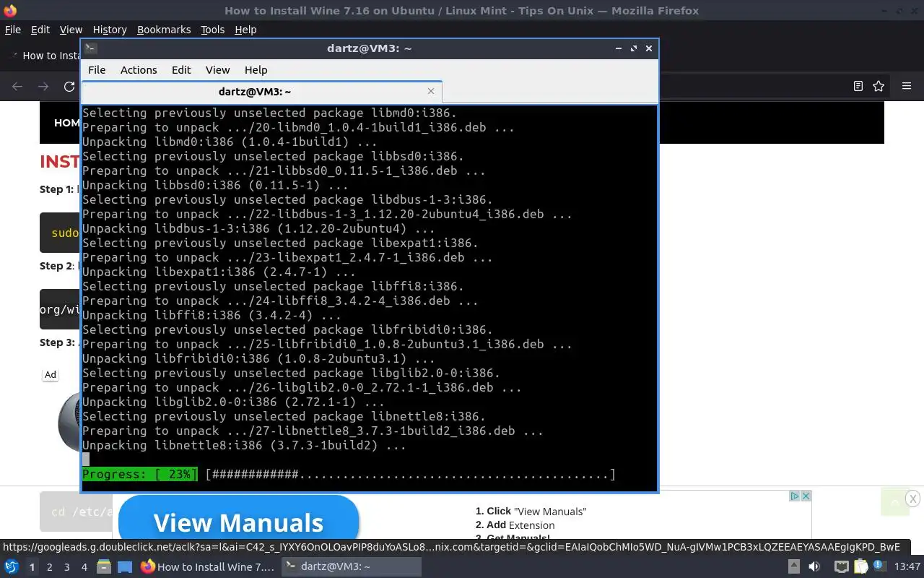Close the dartz@VM3 terminal tab

tap(431, 91)
